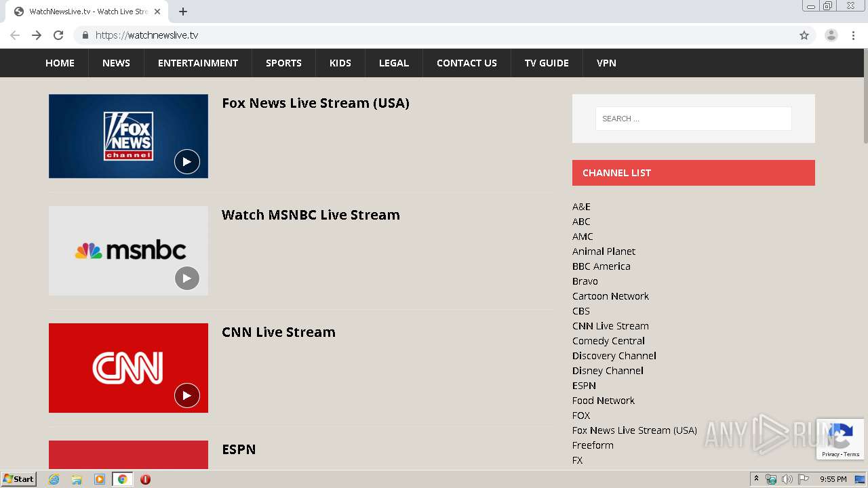The image size is (868, 488).
Task: Open the Chrome profile avatar icon
Action: click(x=831, y=35)
